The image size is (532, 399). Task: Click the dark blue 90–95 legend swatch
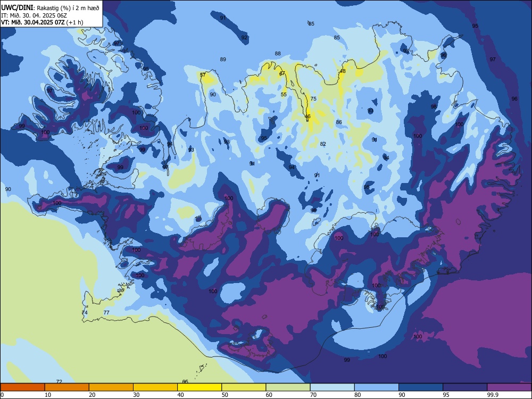point(421,387)
